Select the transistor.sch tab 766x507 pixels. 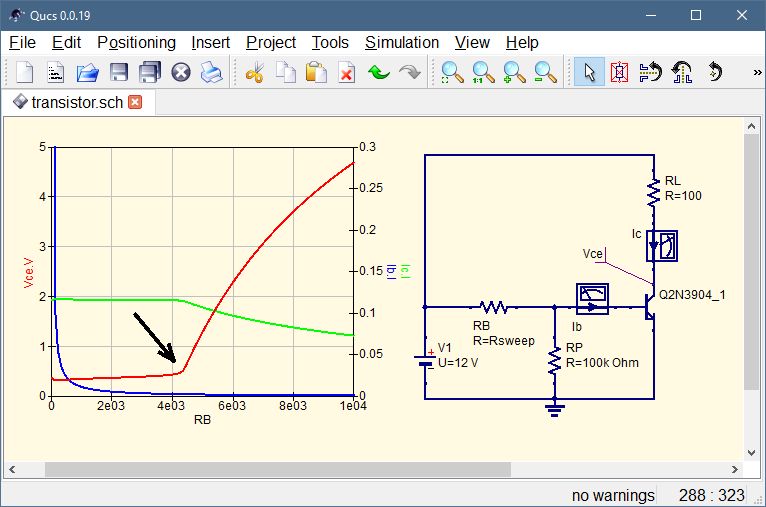(x=77, y=102)
